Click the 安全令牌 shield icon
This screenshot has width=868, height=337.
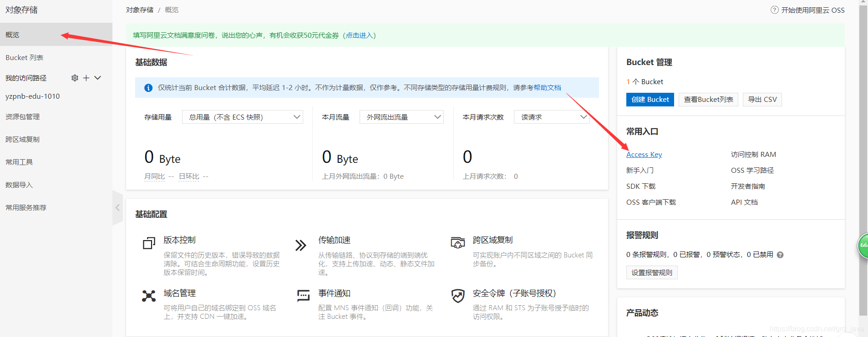(x=458, y=296)
